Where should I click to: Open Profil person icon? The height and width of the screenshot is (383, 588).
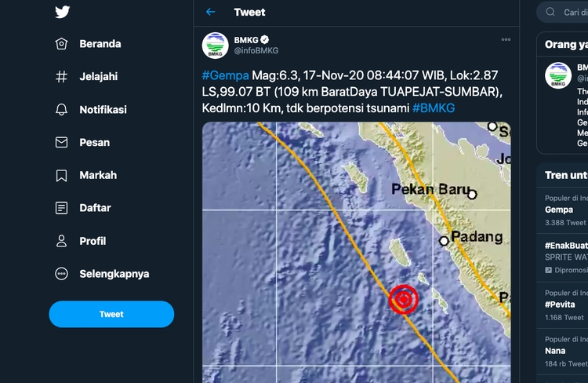click(62, 241)
